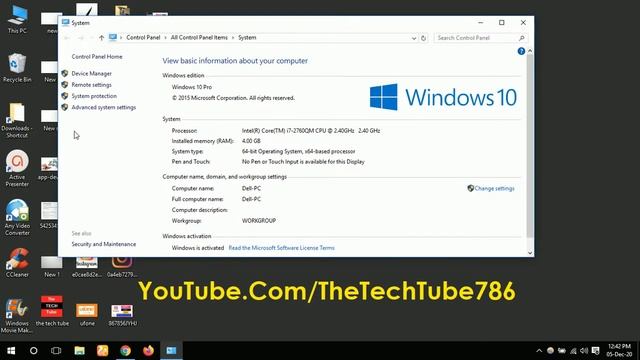Launch Any Video Converter desktop icon
The image size is (640, 360).
point(17,217)
